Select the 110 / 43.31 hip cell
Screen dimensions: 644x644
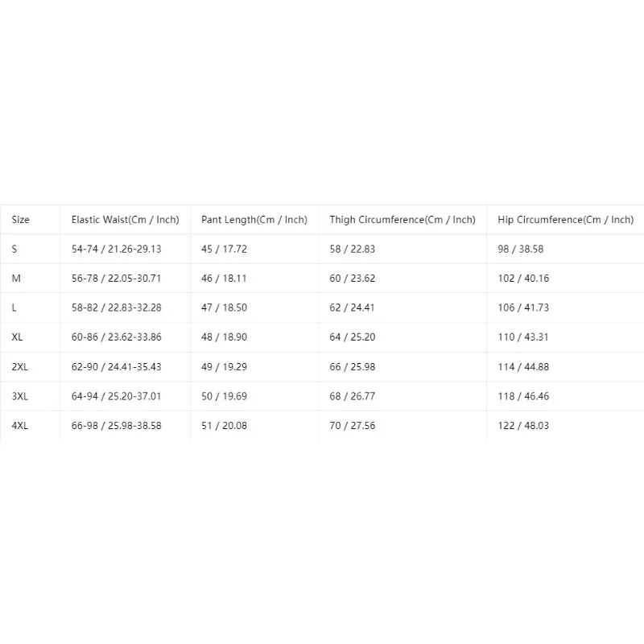pyautogui.click(x=522, y=337)
